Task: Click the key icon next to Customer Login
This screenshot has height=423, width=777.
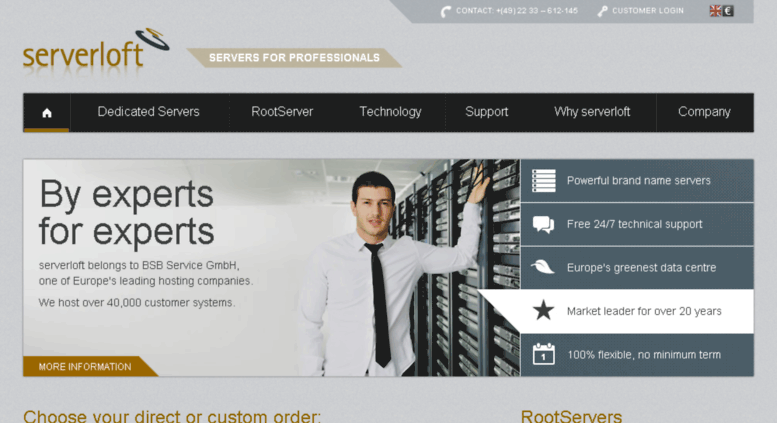Action: click(603, 11)
